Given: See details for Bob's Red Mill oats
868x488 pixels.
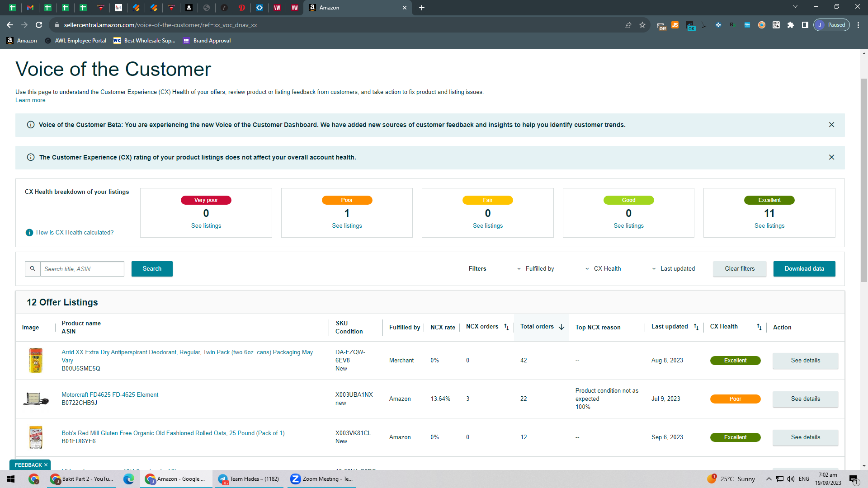Looking at the screenshot, I should point(805,437).
